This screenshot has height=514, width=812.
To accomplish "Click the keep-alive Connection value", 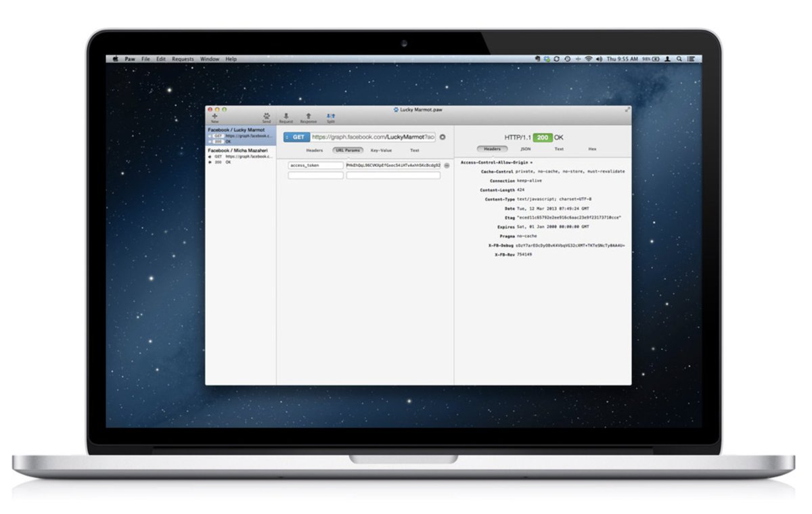I will pyautogui.click(x=530, y=181).
